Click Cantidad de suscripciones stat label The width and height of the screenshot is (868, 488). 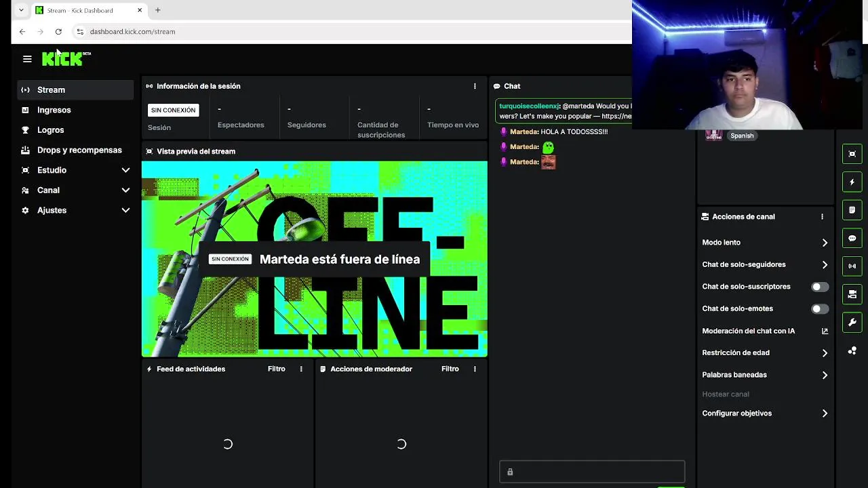(x=381, y=129)
